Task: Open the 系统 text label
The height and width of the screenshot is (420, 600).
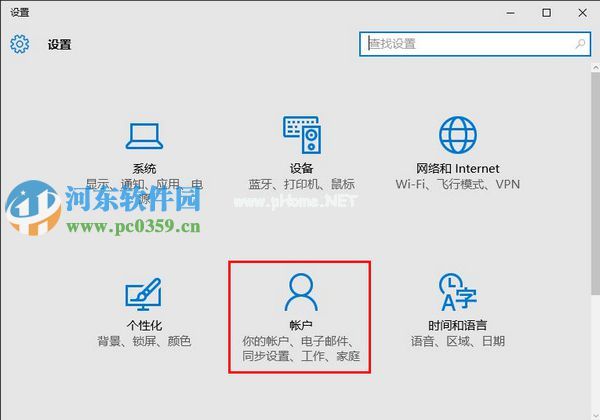Action: pos(144,169)
